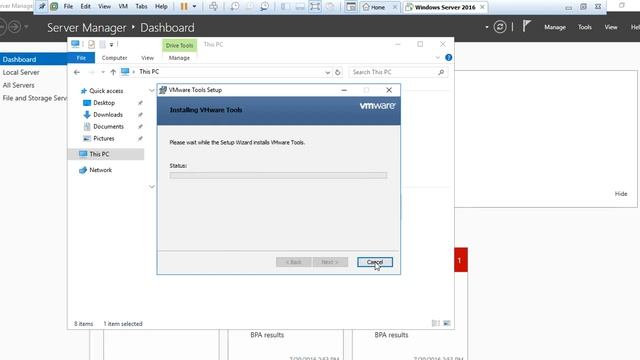Viewport: 640px width, 360px height.
Task: Open the Computer ribbon tab
Action: [114, 58]
